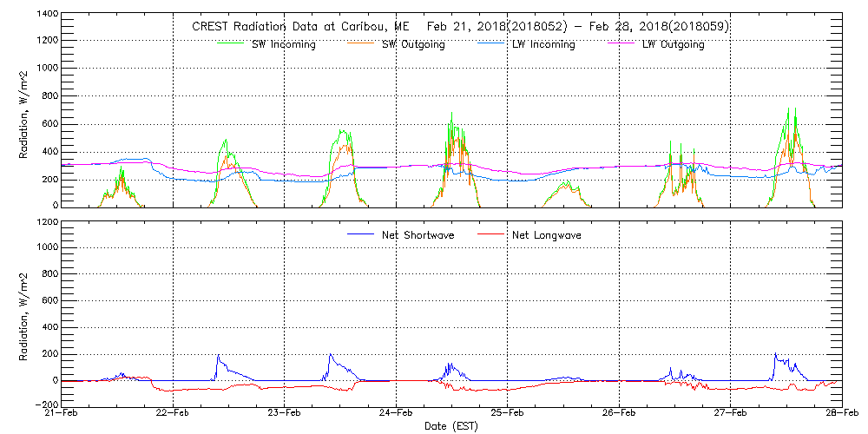
Task: Select the LW Outgoing legend label
Action: 673,45
